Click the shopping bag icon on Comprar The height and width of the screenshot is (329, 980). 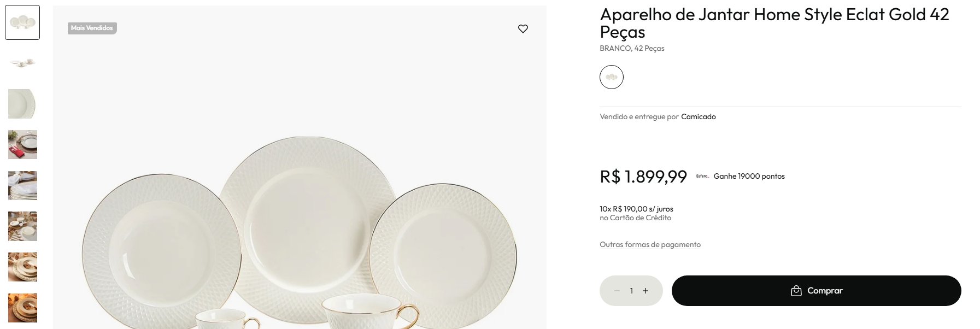click(796, 291)
